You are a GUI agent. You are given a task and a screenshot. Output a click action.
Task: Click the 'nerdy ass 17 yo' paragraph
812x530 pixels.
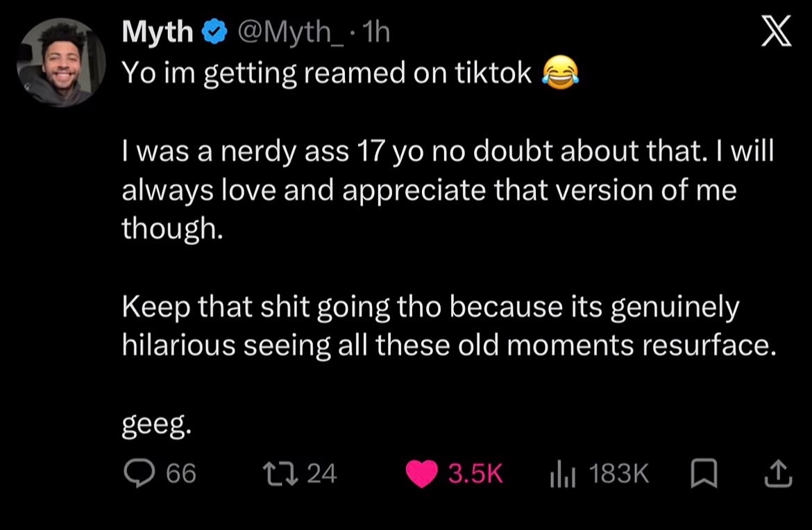tap(448, 189)
